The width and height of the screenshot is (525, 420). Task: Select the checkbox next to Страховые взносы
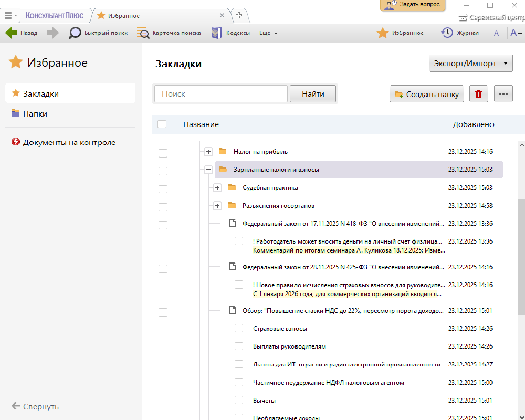[239, 328]
